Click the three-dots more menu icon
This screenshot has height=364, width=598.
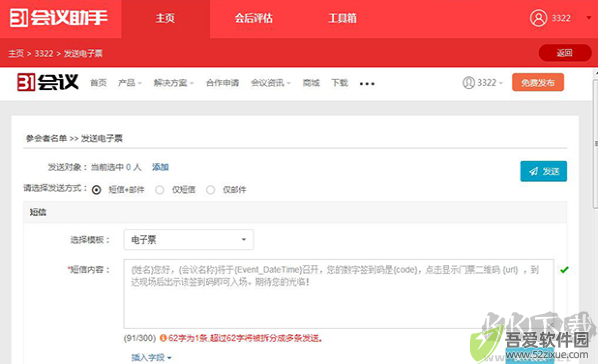[x=367, y=84]
